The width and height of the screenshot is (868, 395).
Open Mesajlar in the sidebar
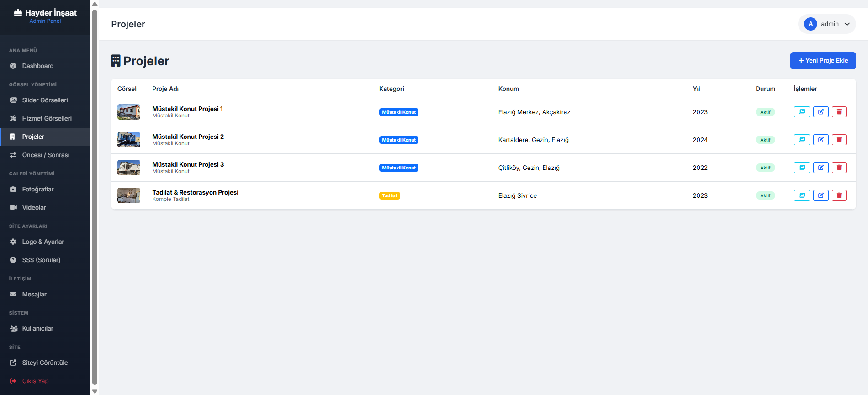coord(45,295)
